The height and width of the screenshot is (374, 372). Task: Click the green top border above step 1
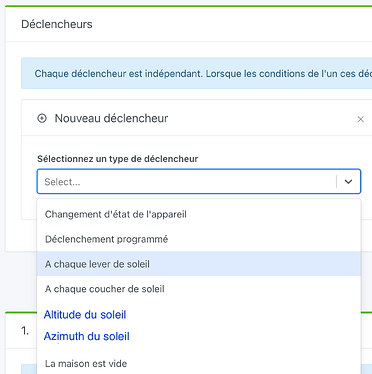click(21, 312)
